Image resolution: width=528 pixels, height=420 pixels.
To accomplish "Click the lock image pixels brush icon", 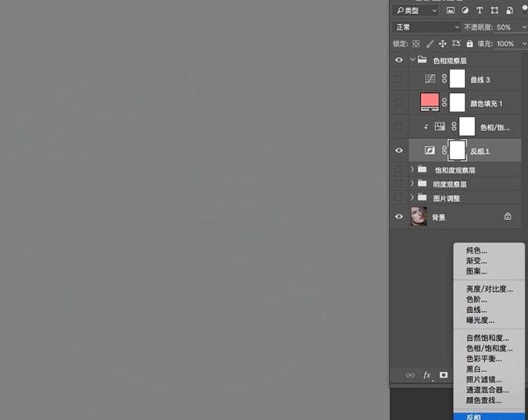I will coord(429,43).
